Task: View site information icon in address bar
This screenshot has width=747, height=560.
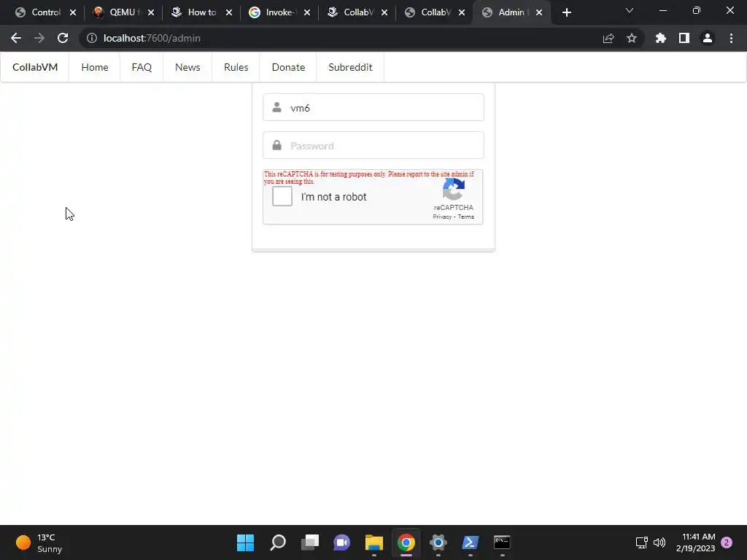Action: (91, 38)
